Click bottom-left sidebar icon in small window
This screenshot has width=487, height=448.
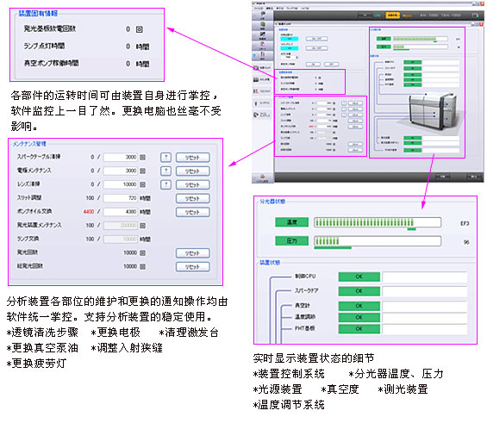point(262,177)
